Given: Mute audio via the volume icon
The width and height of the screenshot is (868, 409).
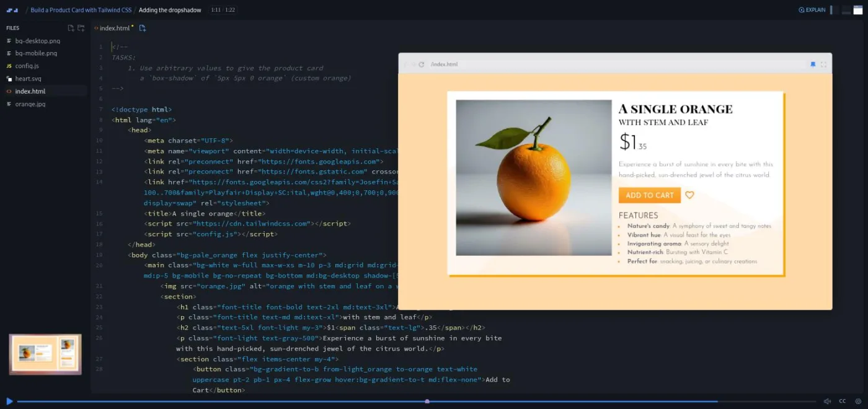Looking at the screenshot, I should [827, 402].
